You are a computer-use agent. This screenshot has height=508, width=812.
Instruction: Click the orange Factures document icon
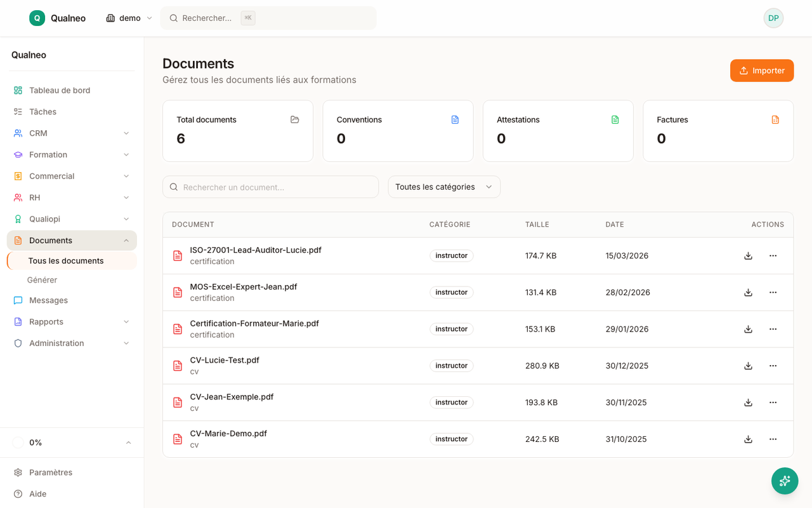[x=775, y=119]
